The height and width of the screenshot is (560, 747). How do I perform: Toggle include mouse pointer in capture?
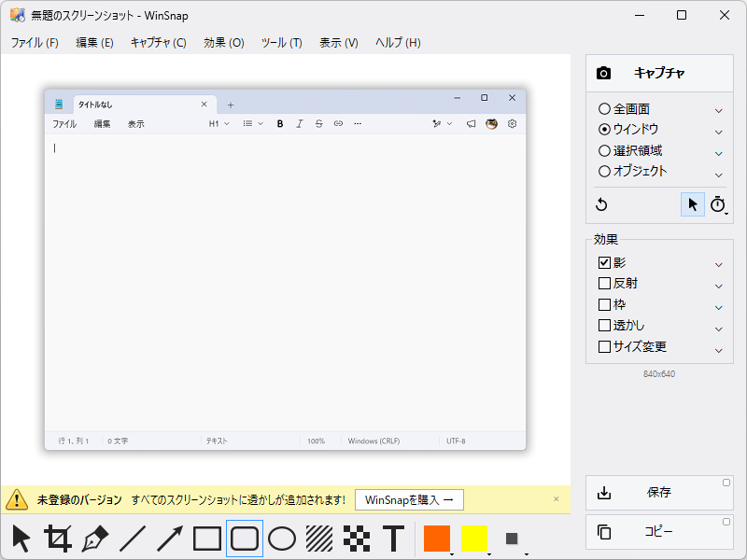coord(692,204)
